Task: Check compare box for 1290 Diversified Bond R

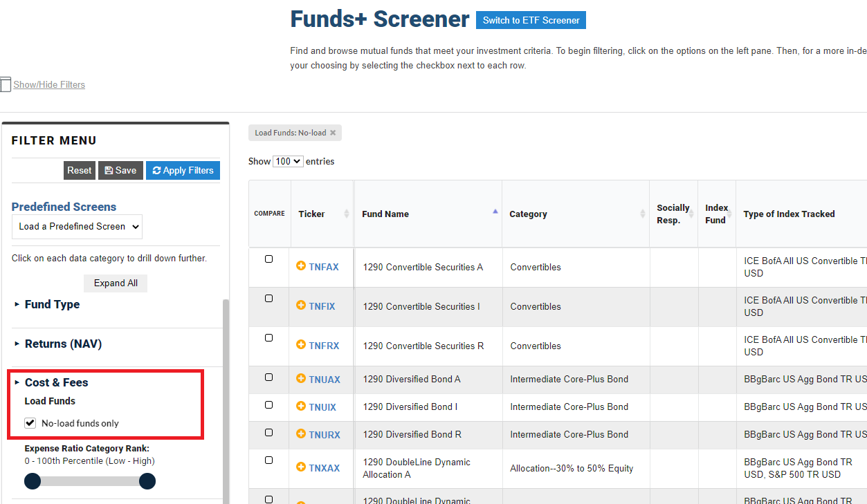Action: (269, 433)
